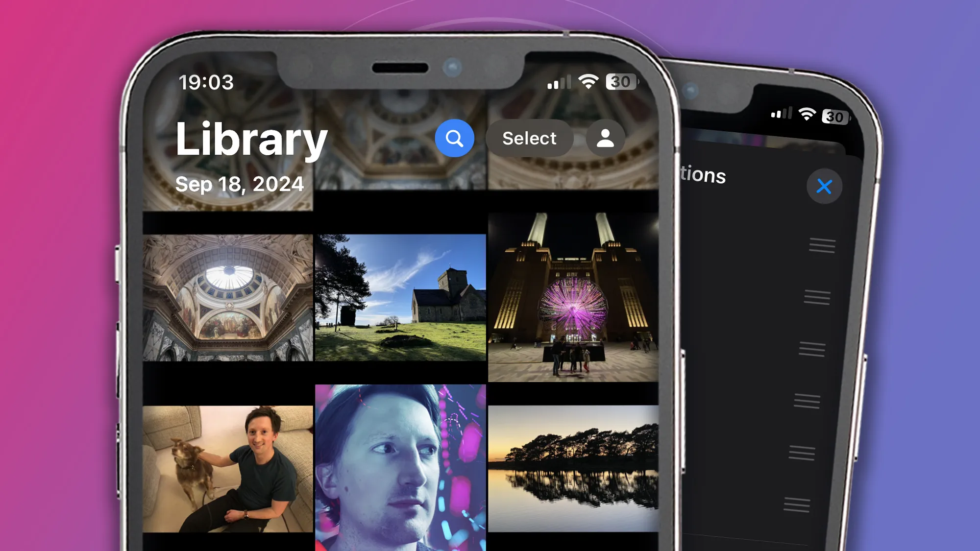Tap the profile/account icon

[605, 139]
